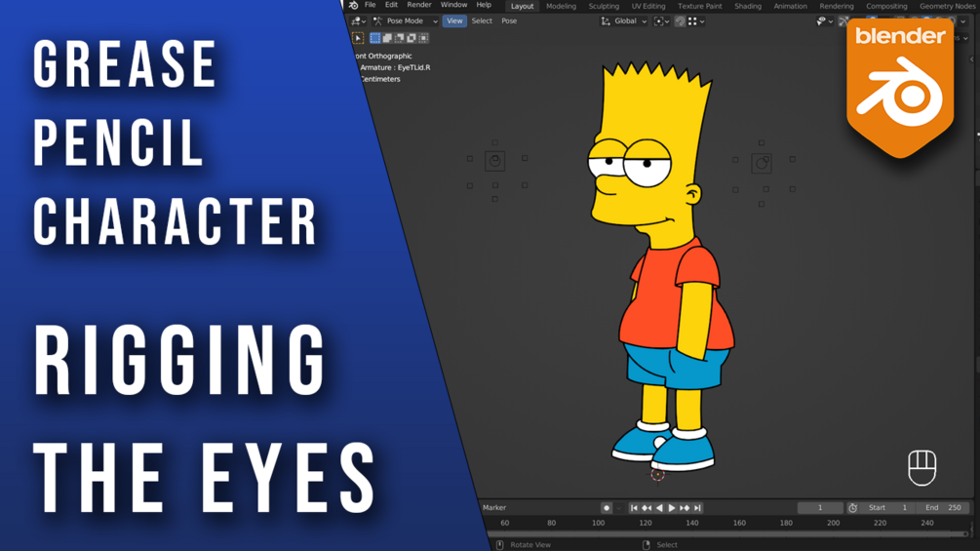This screenshot has height=551, width=980.
Task: Click 'Rotate View' status bar hint
Action: pyautogui.click(x=530, y=545)
